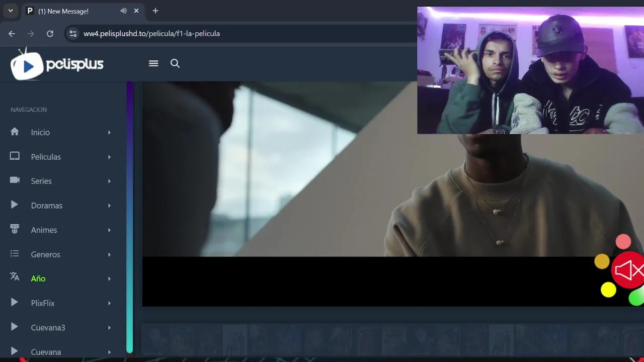
Task: Close the New Message tab
Action: (x=136, y=11)
